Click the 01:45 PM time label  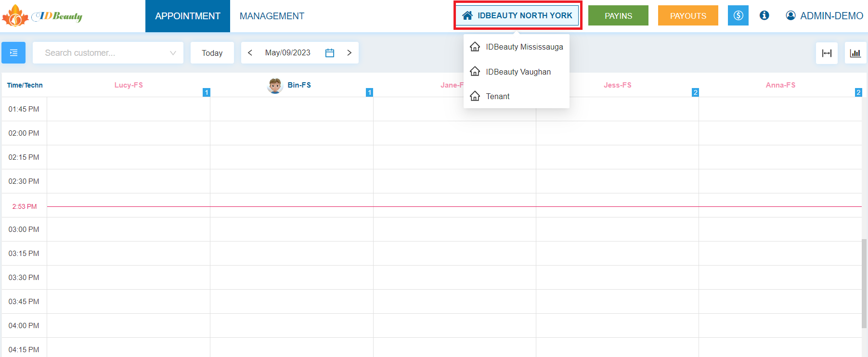(x=24, y=109)
